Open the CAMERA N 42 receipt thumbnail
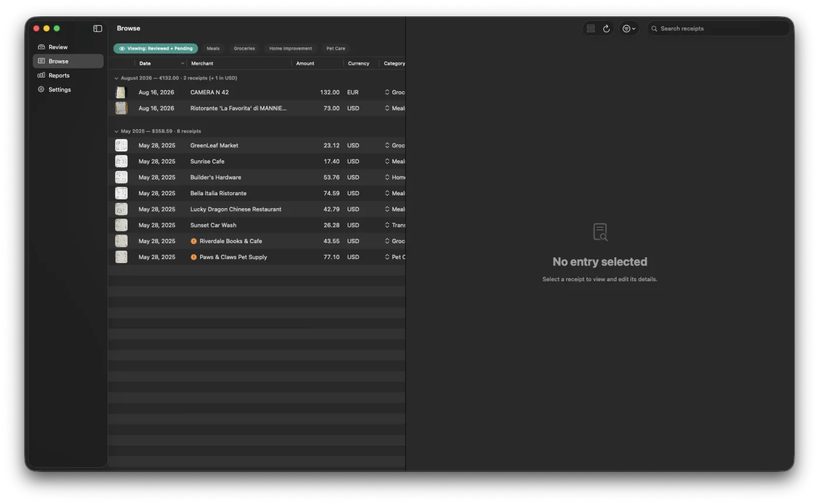The height and width of the screenshot is (504, 819). pos(121,92)
